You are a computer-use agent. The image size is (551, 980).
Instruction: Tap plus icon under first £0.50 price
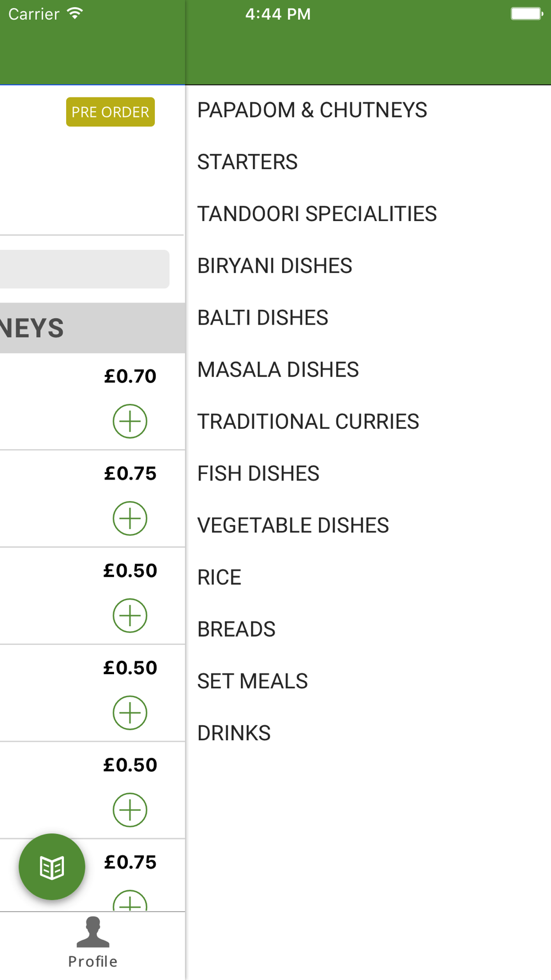(130, 616)
